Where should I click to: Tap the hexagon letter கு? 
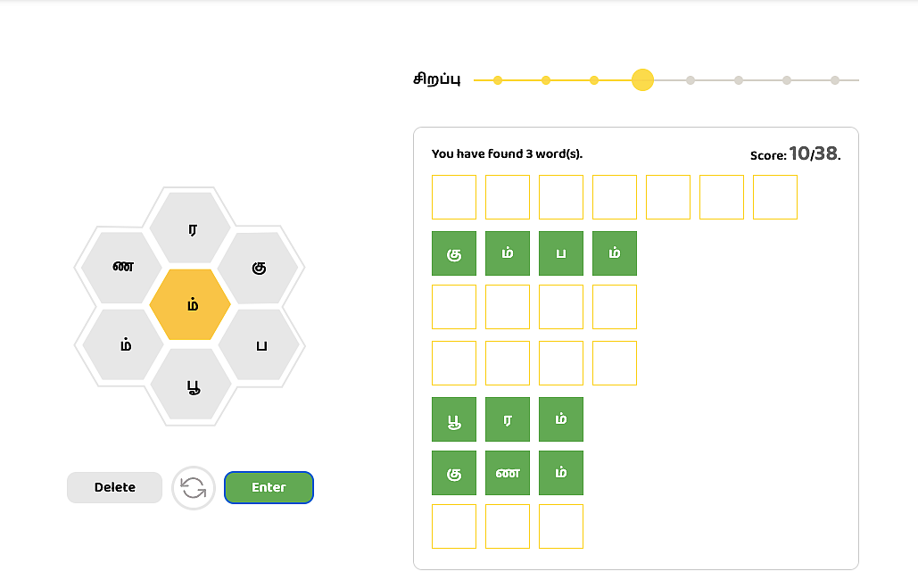258,268
